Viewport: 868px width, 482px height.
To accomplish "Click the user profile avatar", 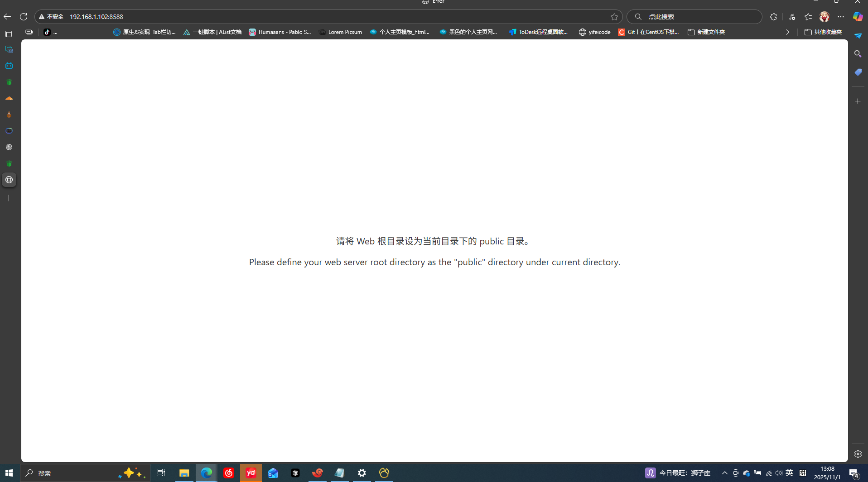I will point(824,17).
